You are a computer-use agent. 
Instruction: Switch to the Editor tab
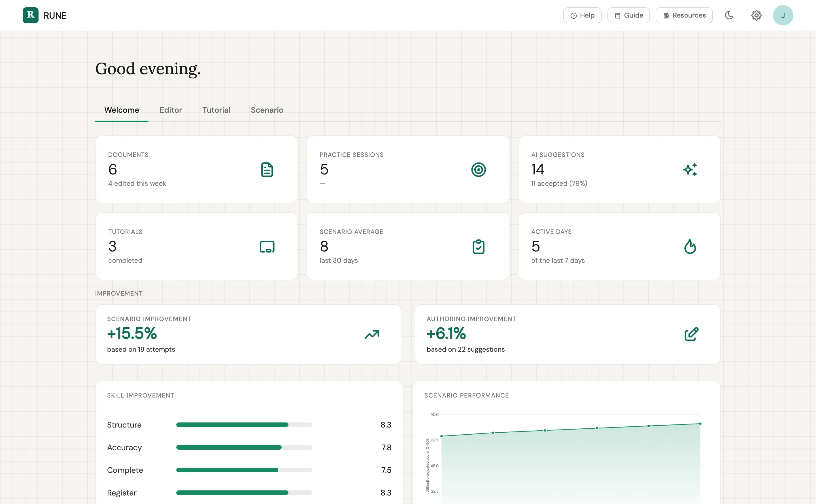tap(170, 110)
